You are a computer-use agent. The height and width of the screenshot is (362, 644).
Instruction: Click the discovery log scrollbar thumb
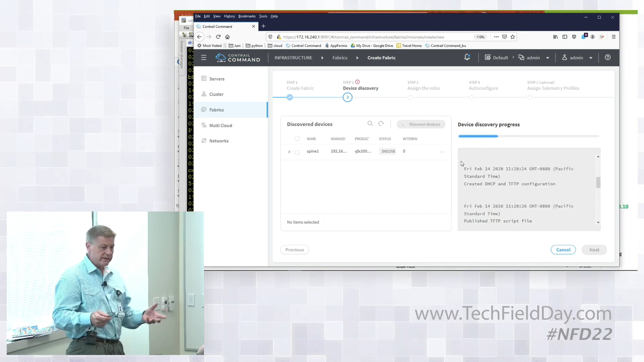click(598, 183)
